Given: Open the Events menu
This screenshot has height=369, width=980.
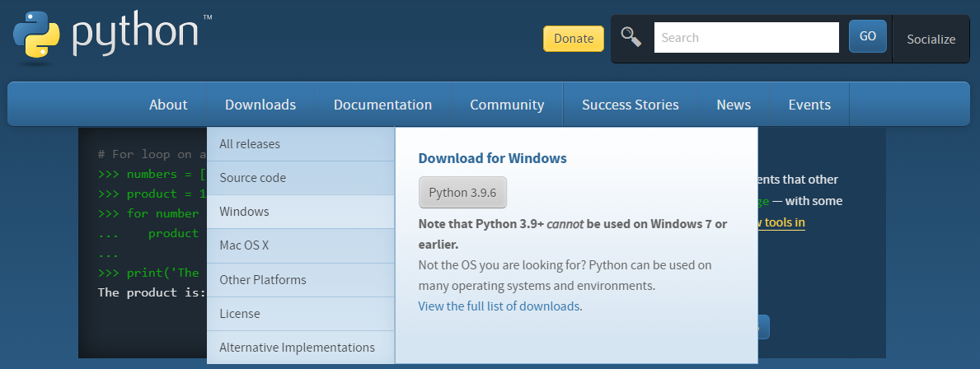Looking at the screenshot, I should [x=809, y=105].
